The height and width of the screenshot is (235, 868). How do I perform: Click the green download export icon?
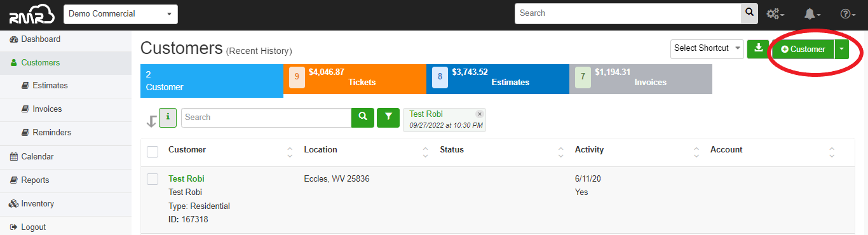coord(758,48)
